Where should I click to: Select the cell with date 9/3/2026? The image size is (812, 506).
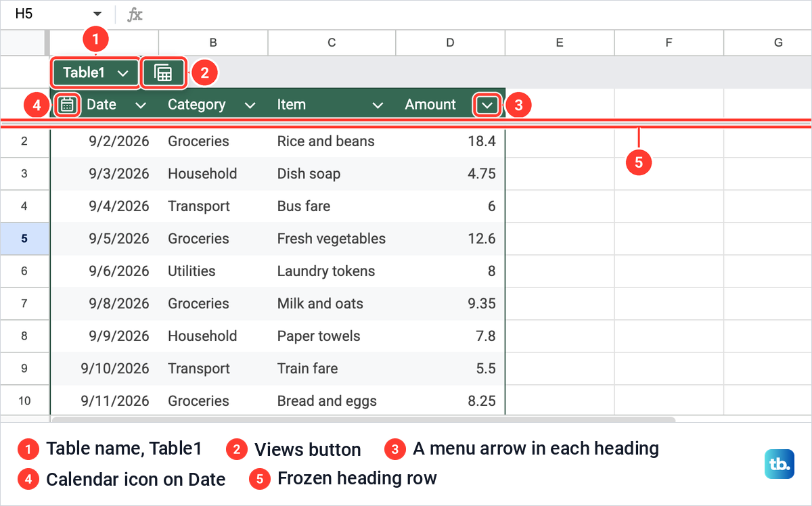click(105, 174)
